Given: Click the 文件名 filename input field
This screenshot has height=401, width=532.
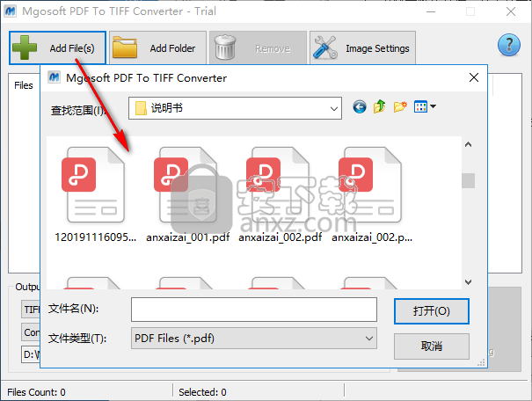Looking at the screenshot, I should tap(254, 310).
